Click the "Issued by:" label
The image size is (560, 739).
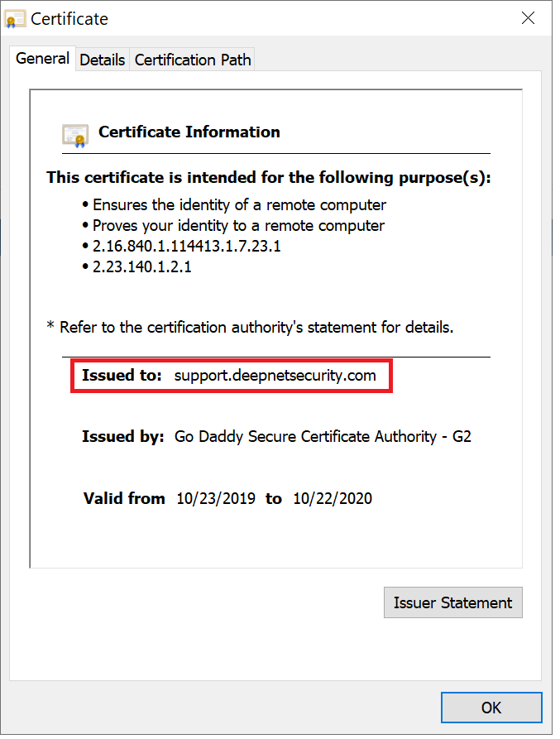[x=123, y=436]
